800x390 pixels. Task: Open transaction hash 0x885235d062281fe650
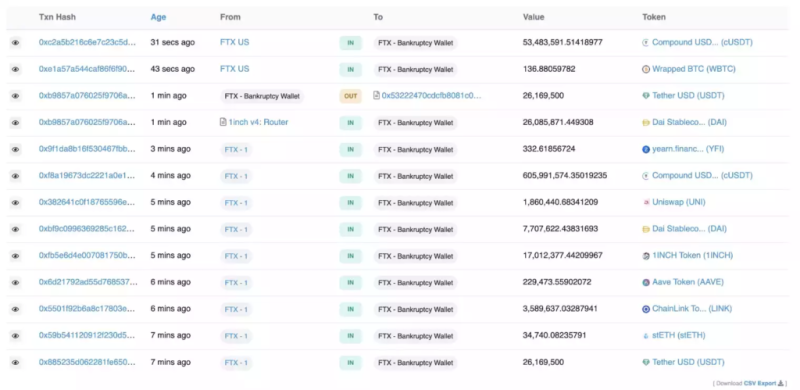coord(87,362)
